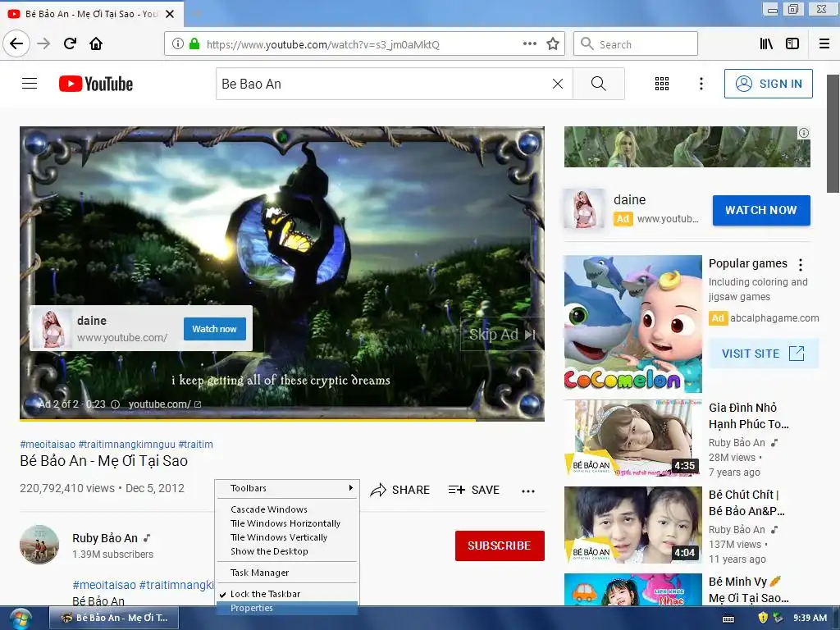Click the Firefox Search box
This screenshot has height=630, width=840.
click(x=636, y=44)
